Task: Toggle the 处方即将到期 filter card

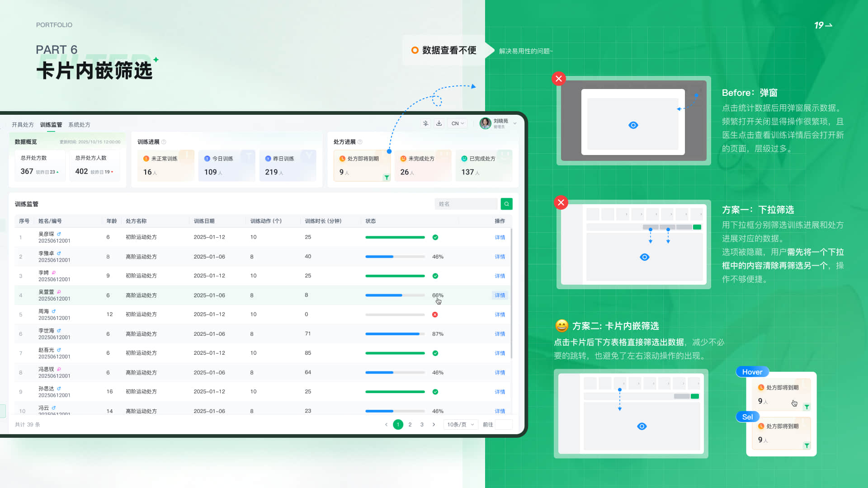Action: point(362,165)
